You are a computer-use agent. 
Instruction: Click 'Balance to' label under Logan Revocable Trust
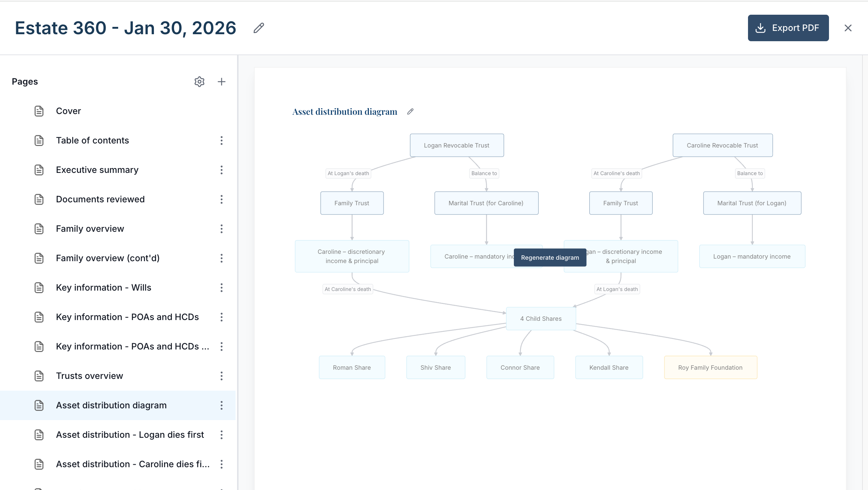point(484,173)
